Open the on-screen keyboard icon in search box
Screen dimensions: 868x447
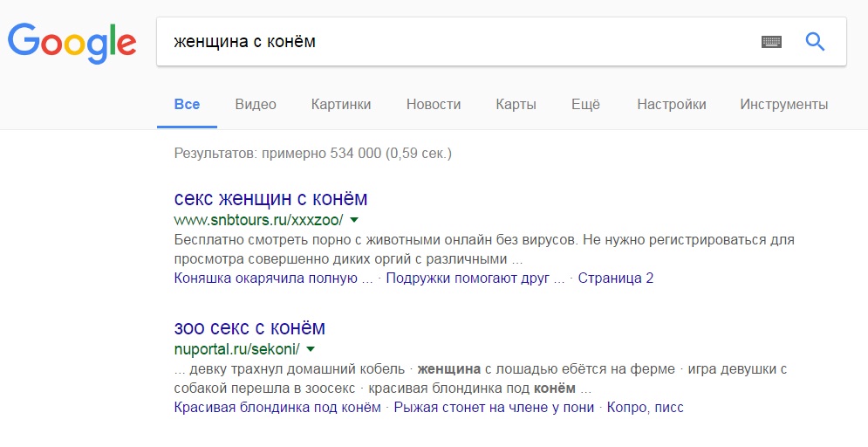click(771, 42)
